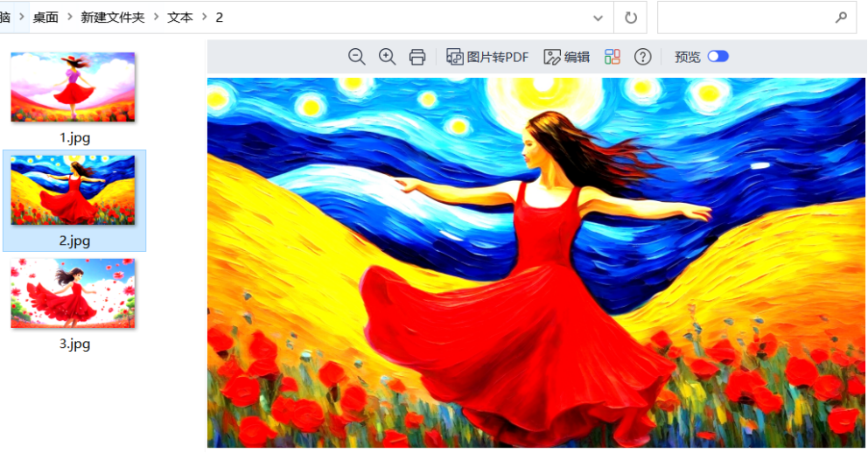Print the image using printer icon
The image size is (868, 453).
(417, 57)
